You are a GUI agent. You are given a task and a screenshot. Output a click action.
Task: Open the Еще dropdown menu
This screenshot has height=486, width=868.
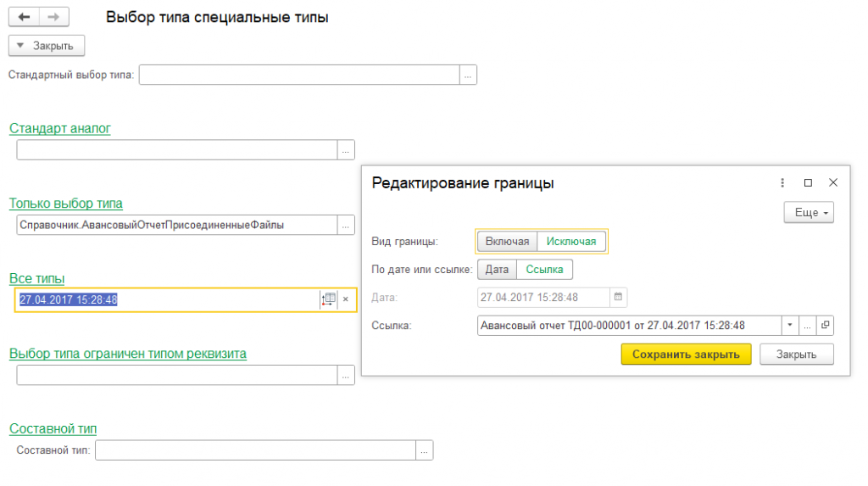pyautogui.click(x=809, y=213)
